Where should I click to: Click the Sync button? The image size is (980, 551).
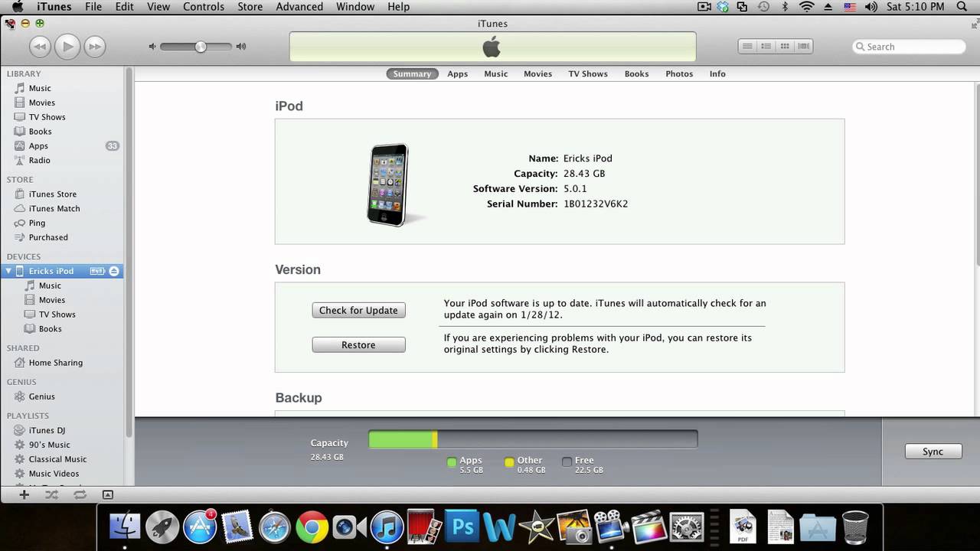(933, 452)
